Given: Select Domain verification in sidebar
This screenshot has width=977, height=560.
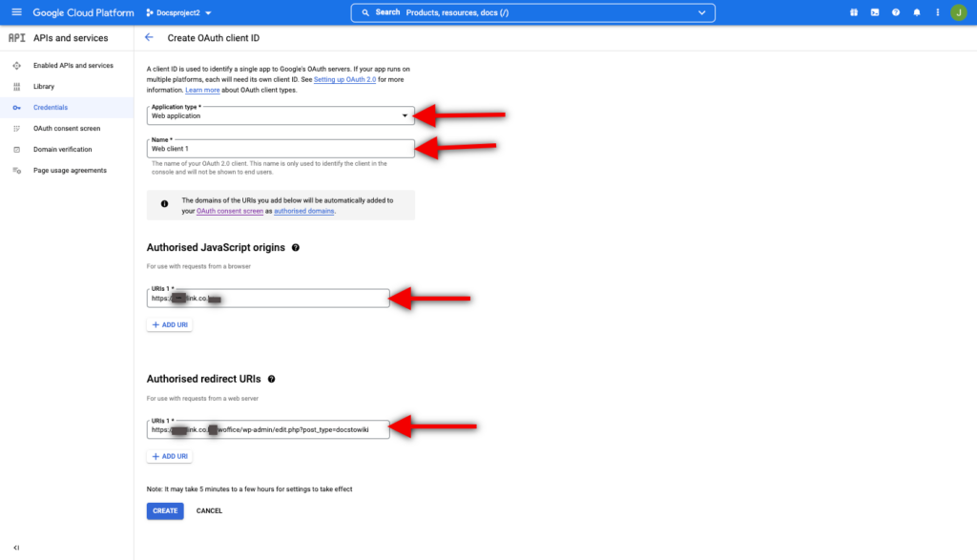Looking at the screenshot, I should click(x=63, y=150).
